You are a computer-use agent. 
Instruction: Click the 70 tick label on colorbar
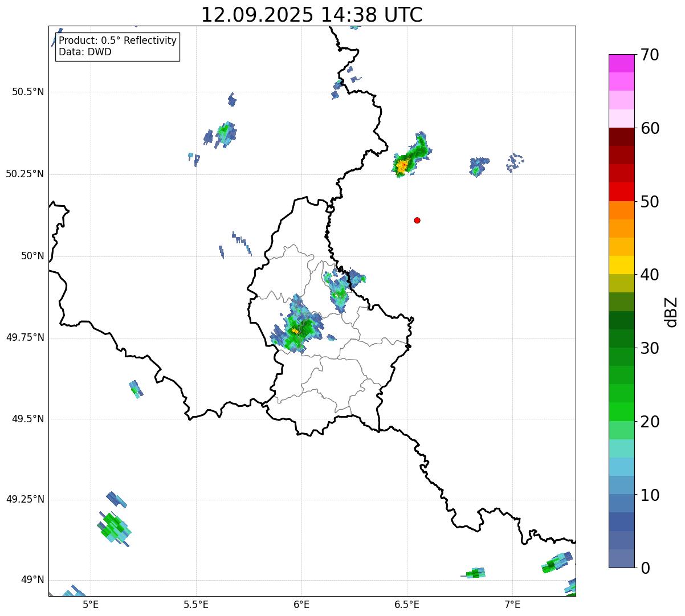point(649,55)
